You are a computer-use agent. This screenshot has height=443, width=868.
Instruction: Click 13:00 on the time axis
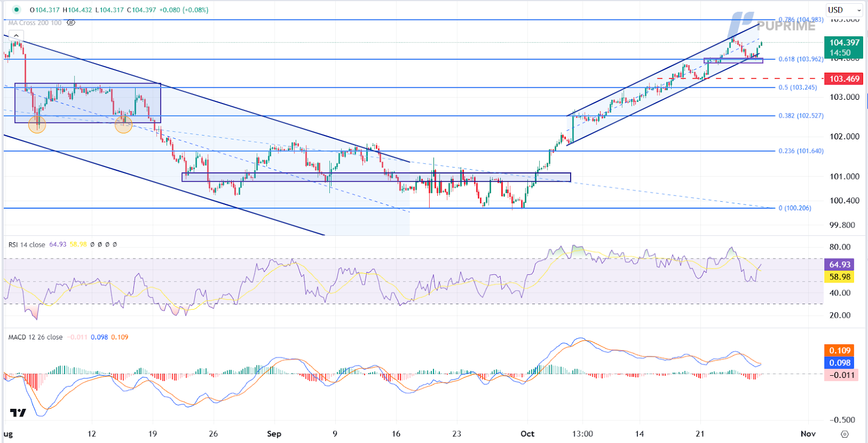pyautogui.click(x=583, y=434)
